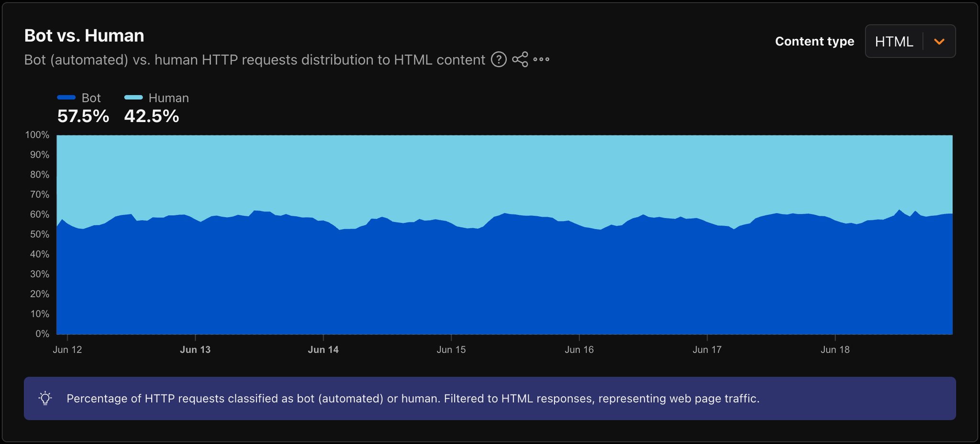Image resolution: width=980 pixels, height=444 pixels.
Task: Select the Jun 13 x-axis label
Action: (x=195, y=350)
